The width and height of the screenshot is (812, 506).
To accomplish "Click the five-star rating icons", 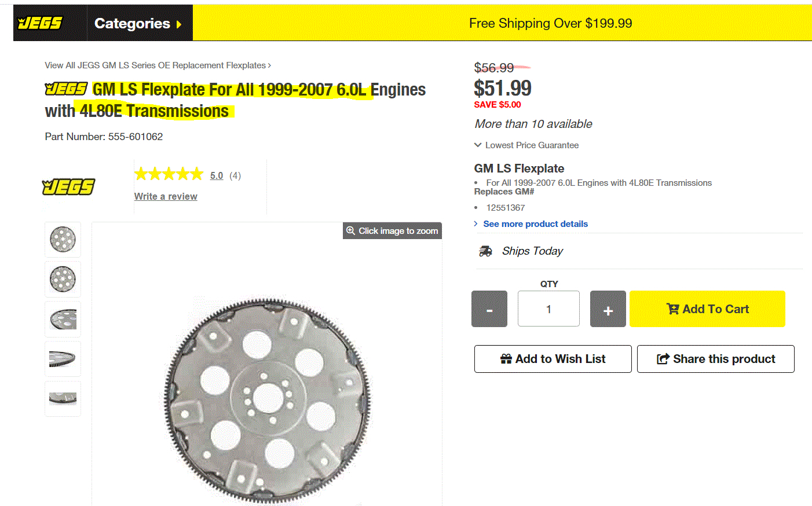I will coord(169,174).
